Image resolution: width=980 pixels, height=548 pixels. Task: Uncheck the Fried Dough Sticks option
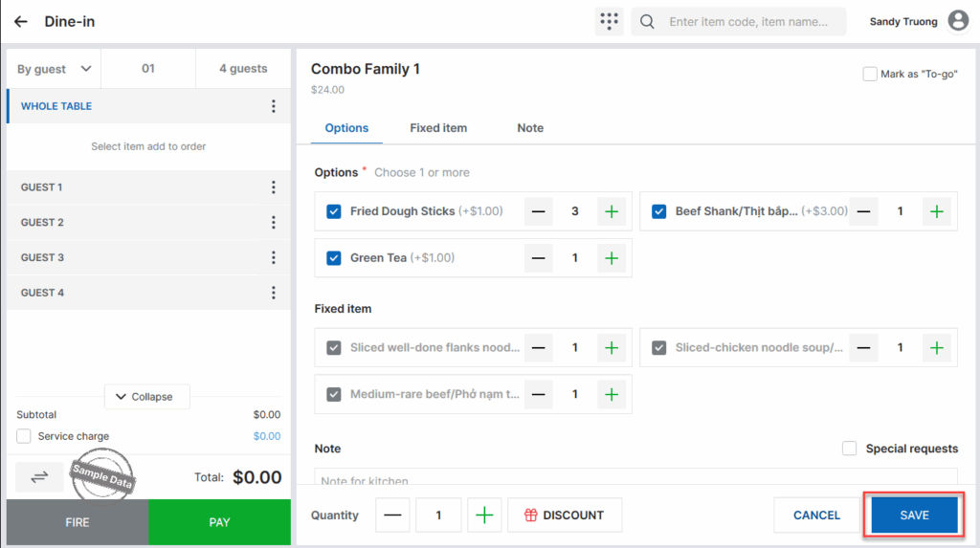(x=334, y=211)
